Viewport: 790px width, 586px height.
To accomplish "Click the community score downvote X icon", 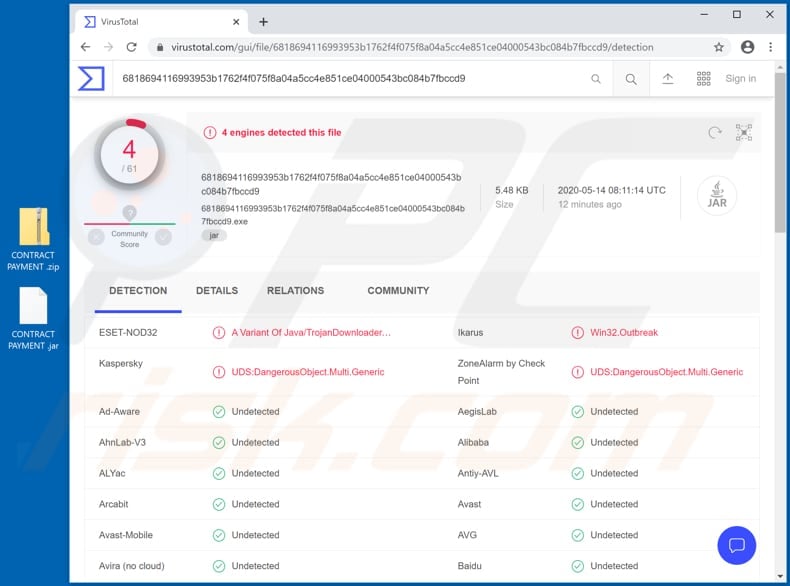I will pos(96,237).
